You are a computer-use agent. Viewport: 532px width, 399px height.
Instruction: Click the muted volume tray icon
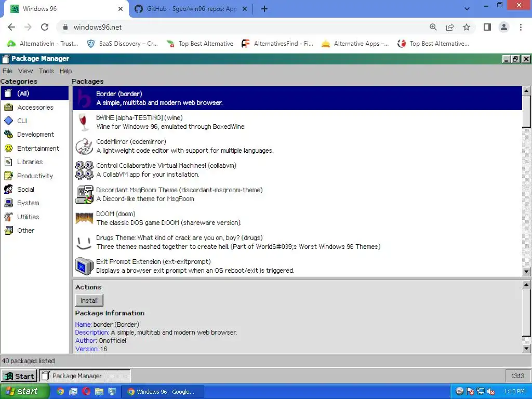pos(490,392)
